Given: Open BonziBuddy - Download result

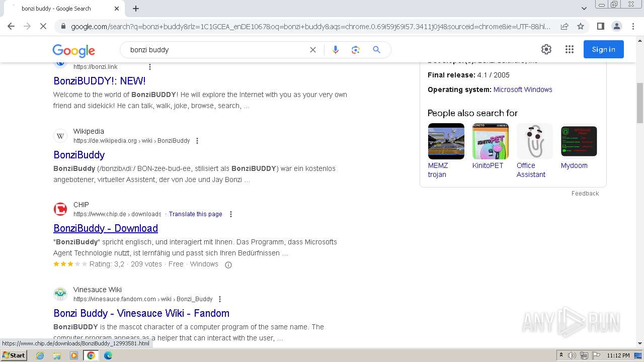Looking at the screenshot, I should (x=106, y=228).
